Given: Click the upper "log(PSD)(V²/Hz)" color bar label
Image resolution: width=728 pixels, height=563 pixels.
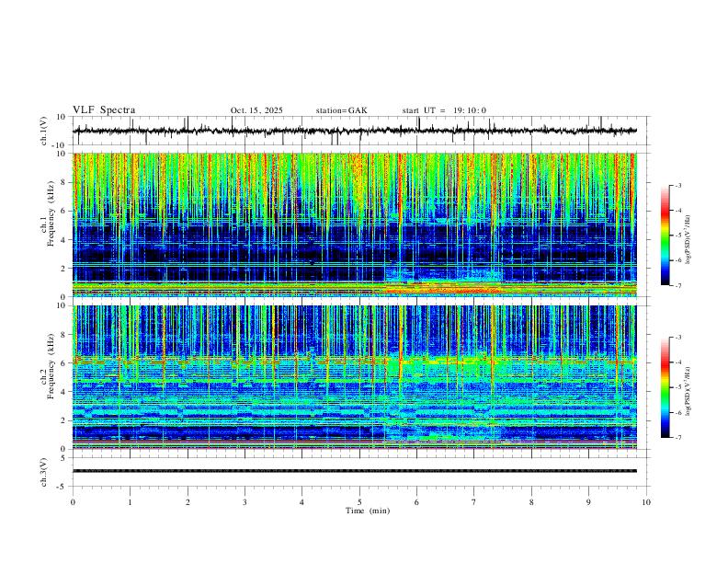Looking at the screenshot, I should pyautogui.click(x=688, y=240).
